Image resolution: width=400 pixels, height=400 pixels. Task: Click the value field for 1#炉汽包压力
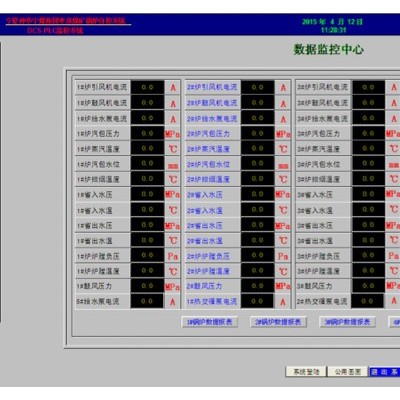pyautogui.click(x=147, y=133)
